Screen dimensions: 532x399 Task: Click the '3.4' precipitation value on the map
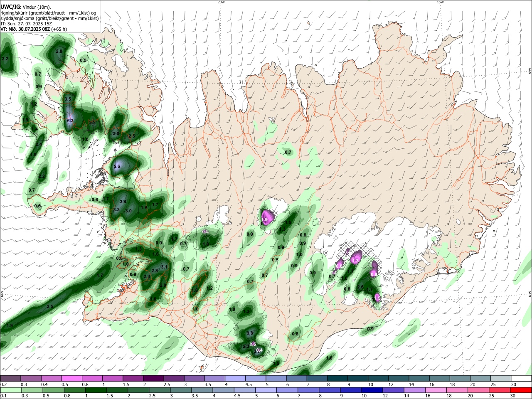(x=123, y=202)
